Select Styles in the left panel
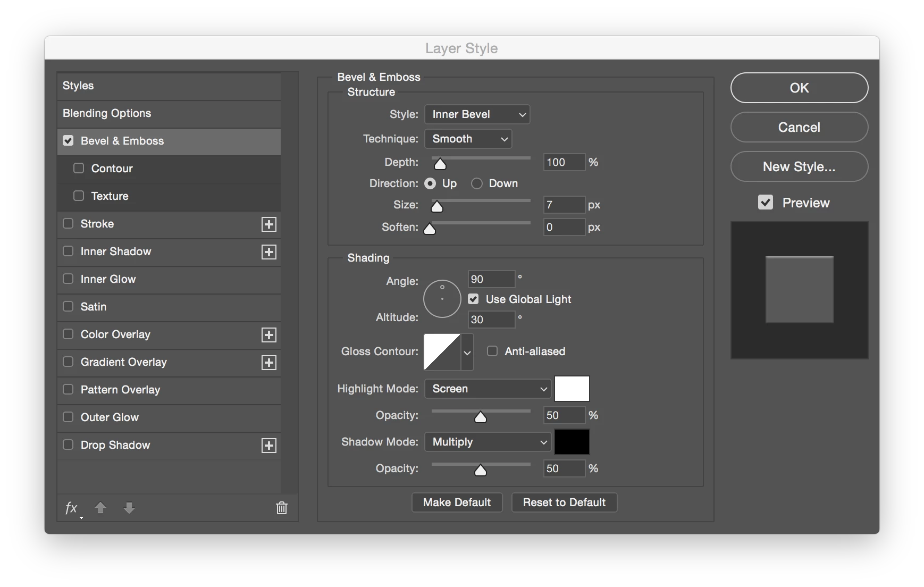The width and height of the screenshot is (924, 587). (x=169, y=86)
